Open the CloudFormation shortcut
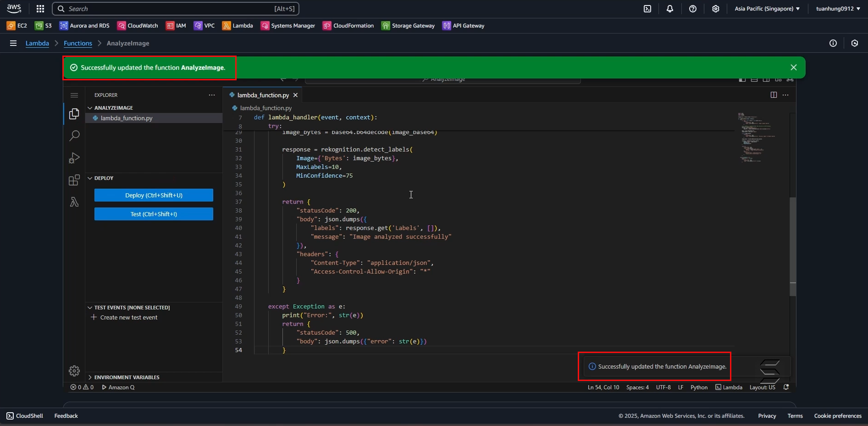The width and height of the screenshot is (868, 426). [348, 26]
